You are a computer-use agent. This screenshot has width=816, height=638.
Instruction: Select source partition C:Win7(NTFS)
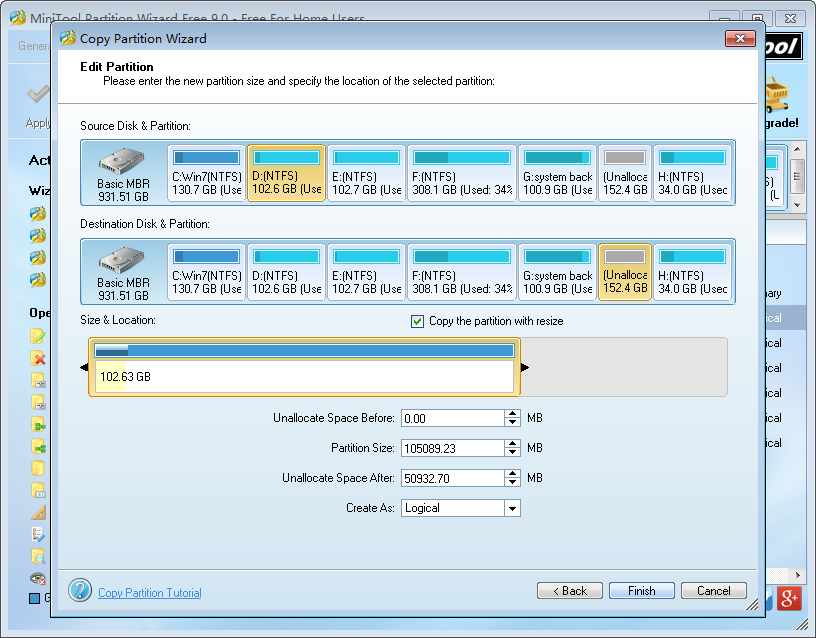[207, 173]
